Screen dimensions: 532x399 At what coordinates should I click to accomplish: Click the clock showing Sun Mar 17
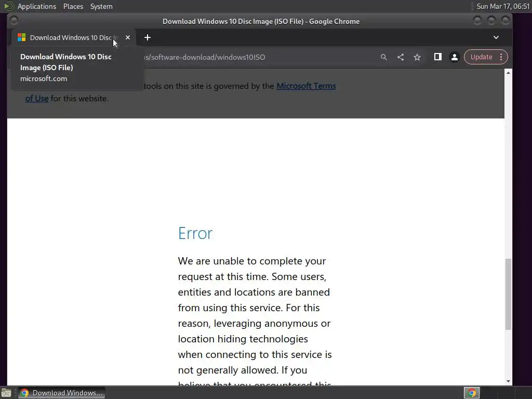click(503, 6)
